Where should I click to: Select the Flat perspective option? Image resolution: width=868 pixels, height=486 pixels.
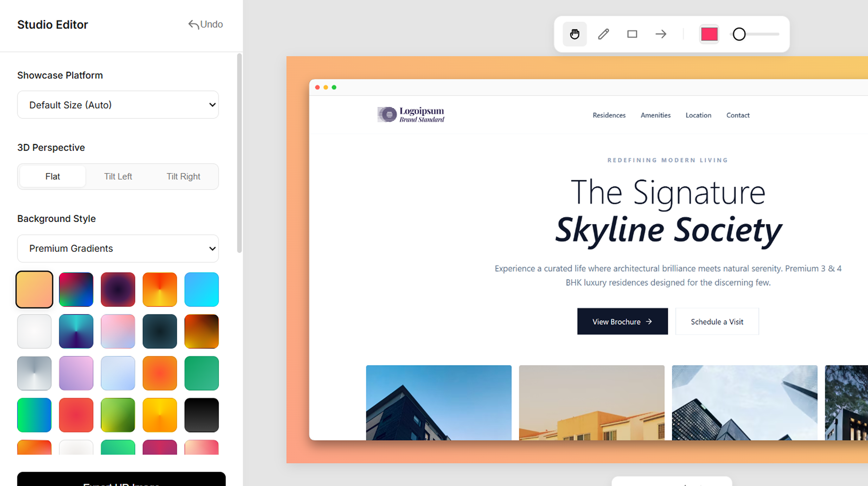click(52, 176)
